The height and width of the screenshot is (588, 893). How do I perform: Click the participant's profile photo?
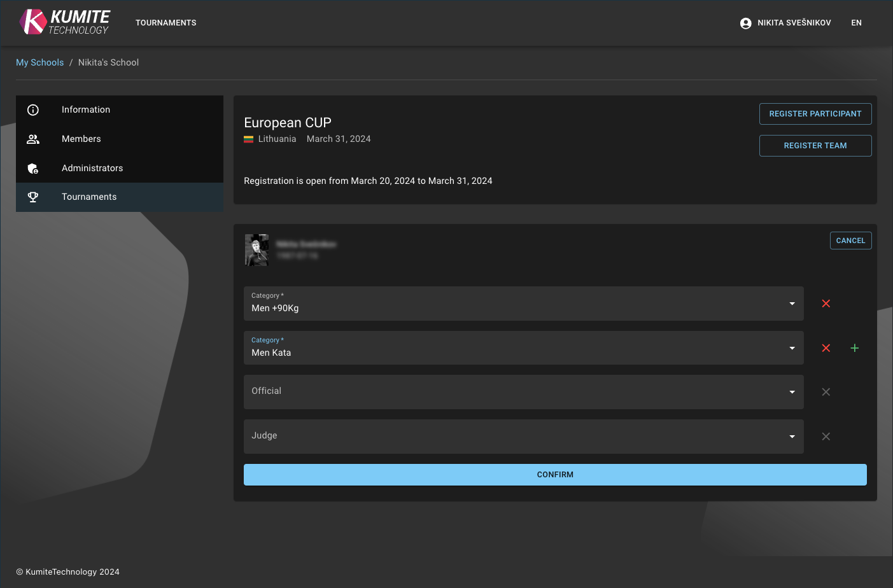click(x=257, y=249)
